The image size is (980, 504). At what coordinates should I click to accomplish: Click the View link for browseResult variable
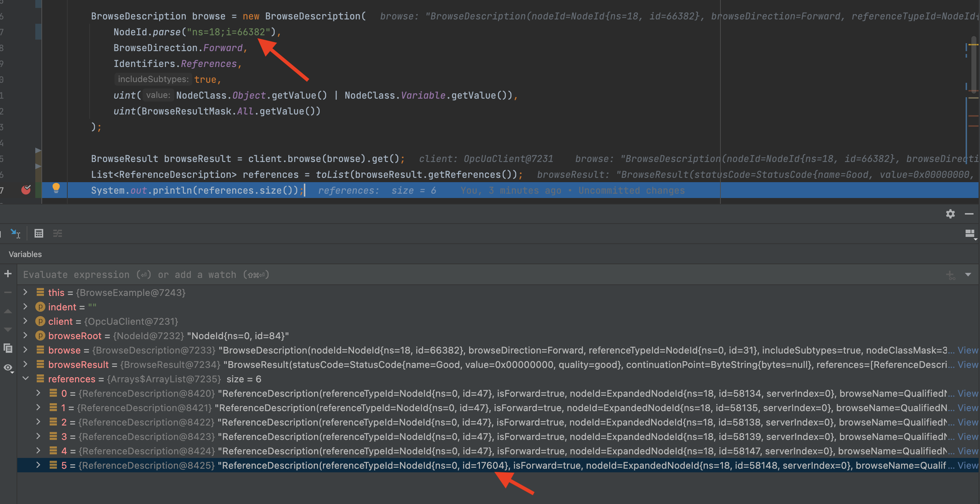[x=967, y=364]
